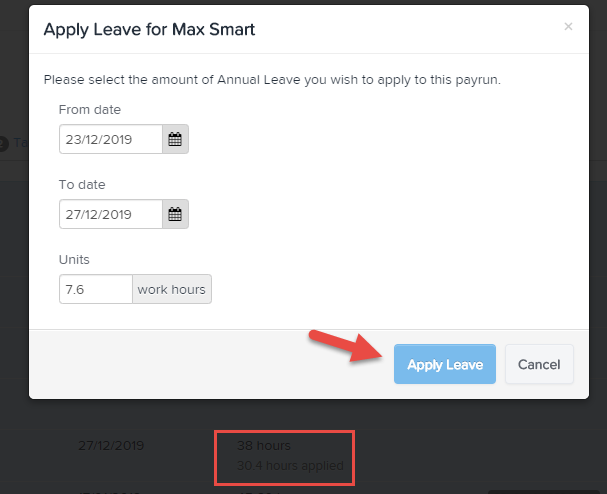Click the 'work hours' unit label

pyautogui.click(x=172, y=289)
